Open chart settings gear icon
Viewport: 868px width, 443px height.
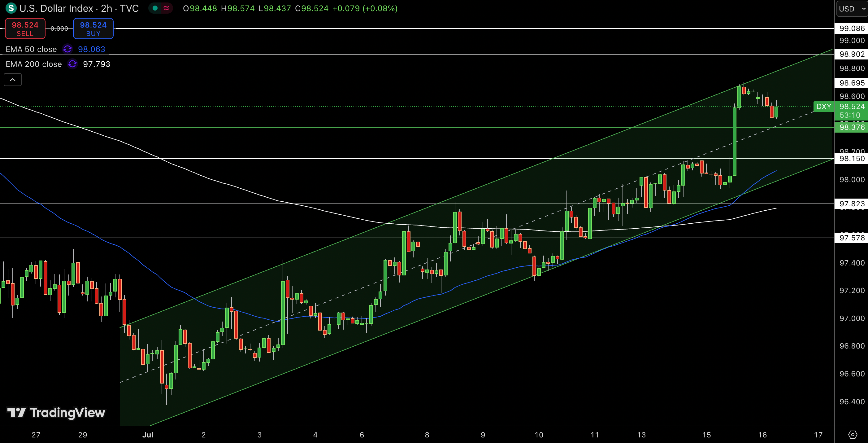[x=853, y=435]
